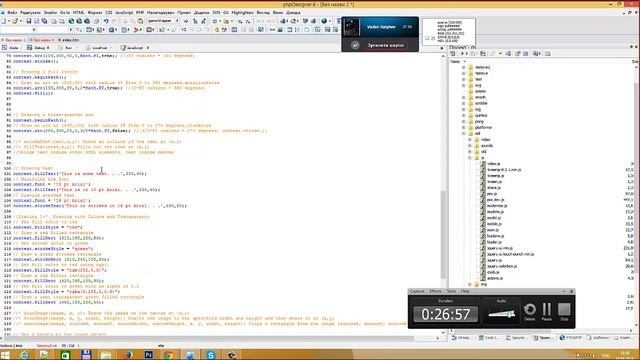Open Internet Explorer from the taskbar
640x360 pixels.
coord(24,355)
